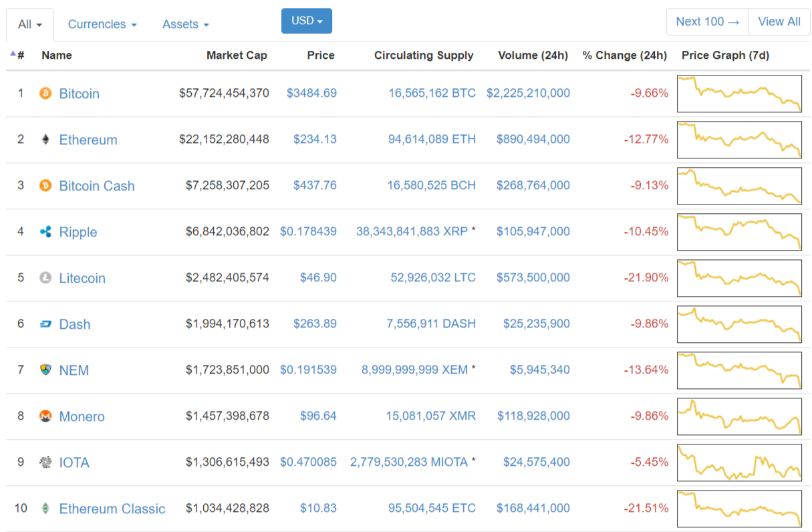Sort by the rank number column
Viewport: 812px width, 532px height.
click(x=18, y=55)
